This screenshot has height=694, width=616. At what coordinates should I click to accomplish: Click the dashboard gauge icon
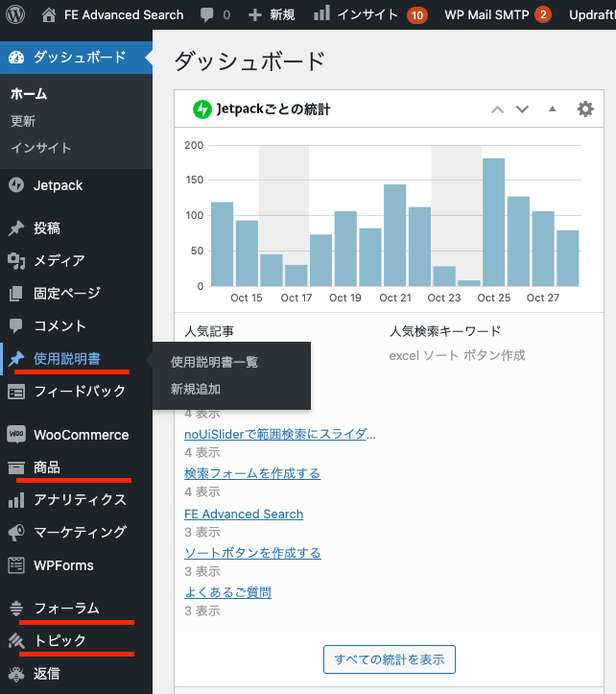(x=16, y=58)
